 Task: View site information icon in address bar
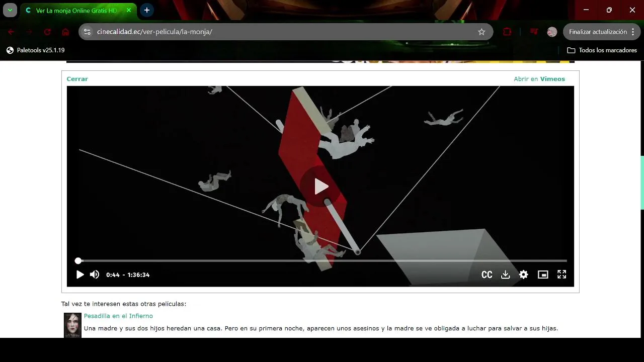pos(87,32)
